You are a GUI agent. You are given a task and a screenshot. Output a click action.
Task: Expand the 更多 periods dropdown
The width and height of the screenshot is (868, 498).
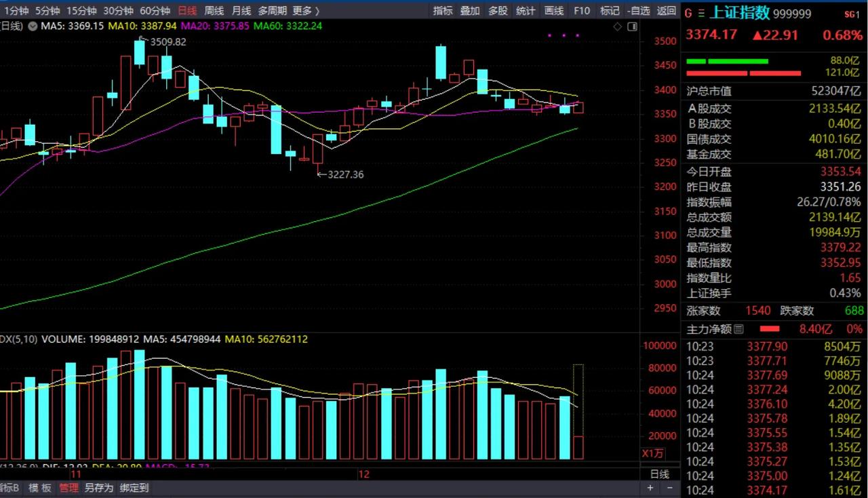pyautogui.click(x=306, y=11)
